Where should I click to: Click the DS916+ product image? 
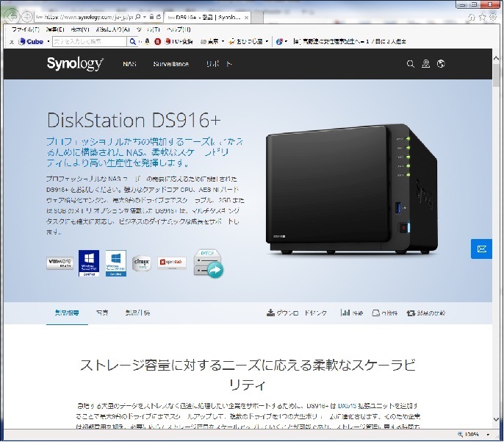[351, 189]
